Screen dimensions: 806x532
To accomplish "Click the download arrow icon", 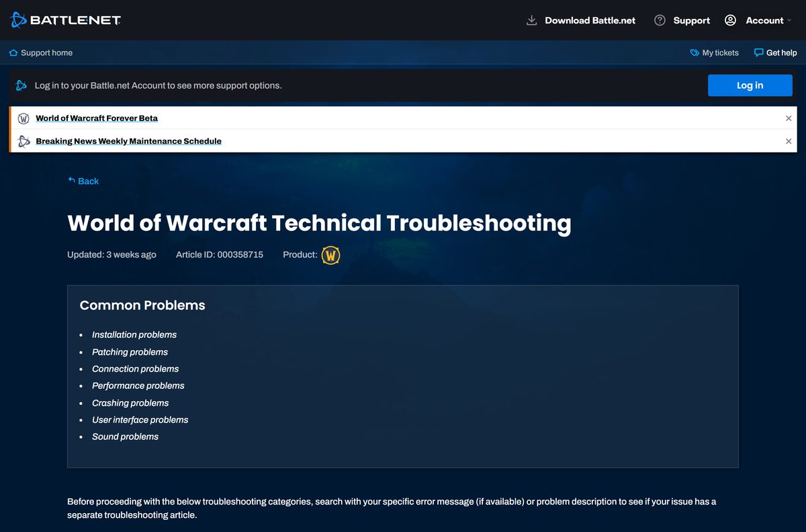I will tap(531, 20).
